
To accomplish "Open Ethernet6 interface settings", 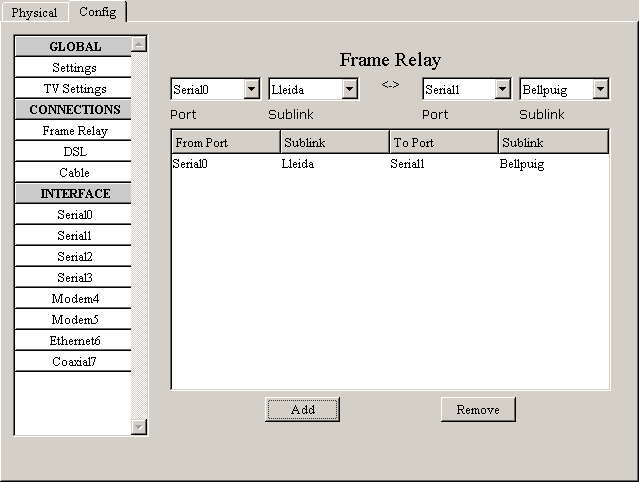I will pyautogui.click(x=74, y=341).
